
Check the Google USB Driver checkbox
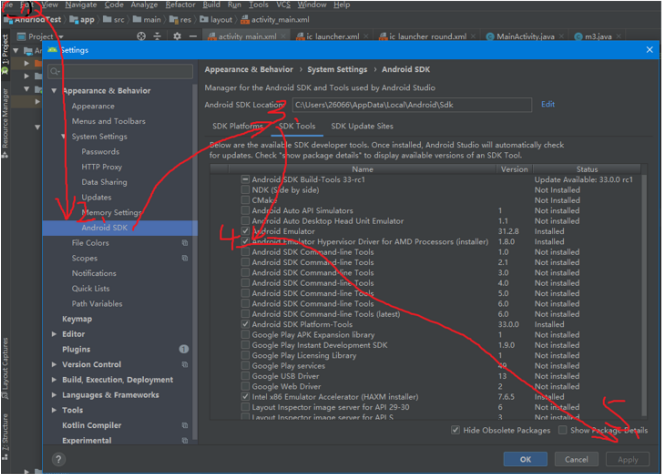click(x=245, y=376)
